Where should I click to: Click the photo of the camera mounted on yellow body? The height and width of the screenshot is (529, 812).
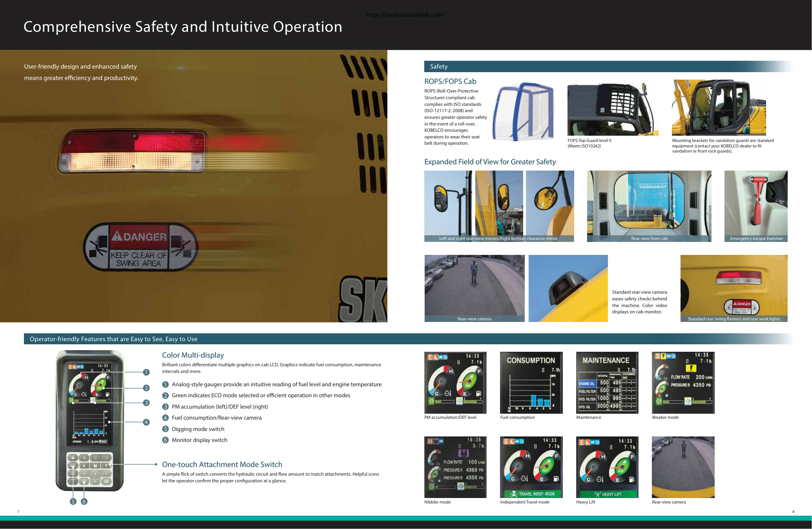(568, 288)
